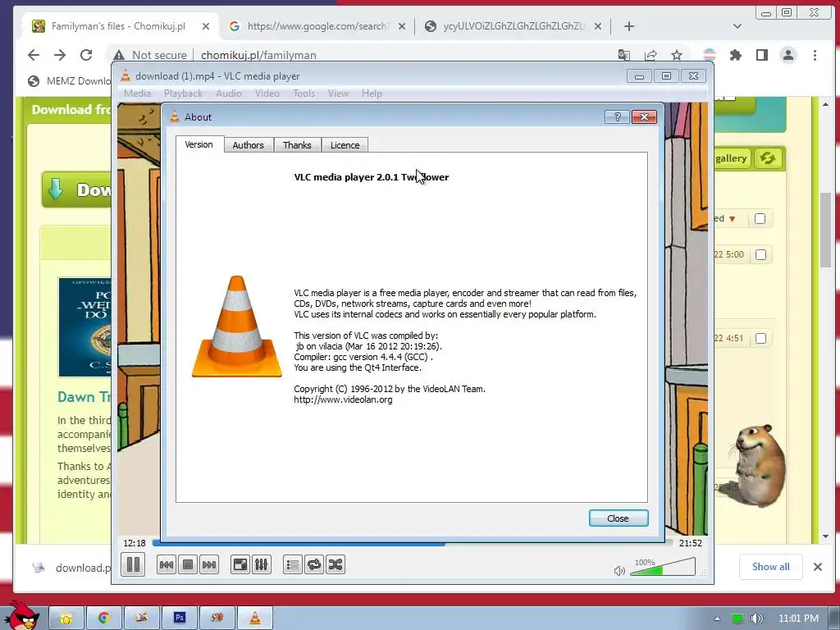Open VLC extended settings equalizer button
Image resolution: width=840 pixels, height=630 pixels.
click(x=261, y=564)
